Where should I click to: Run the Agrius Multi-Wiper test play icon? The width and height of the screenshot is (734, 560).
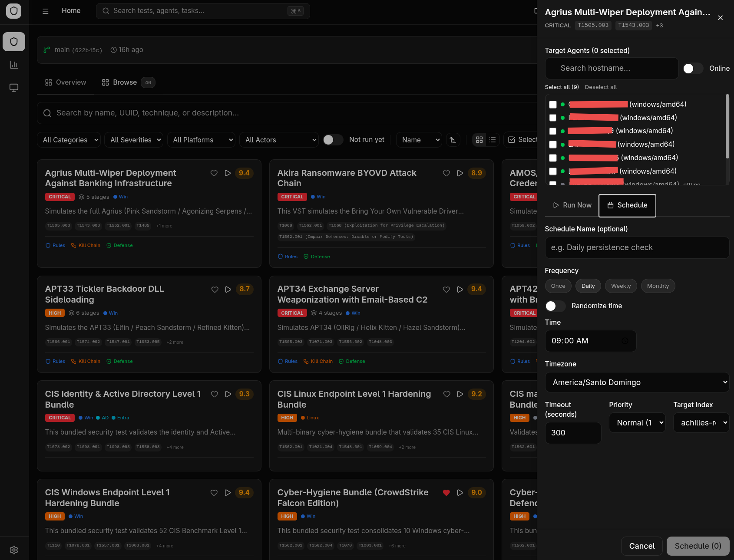click(228, 173)
